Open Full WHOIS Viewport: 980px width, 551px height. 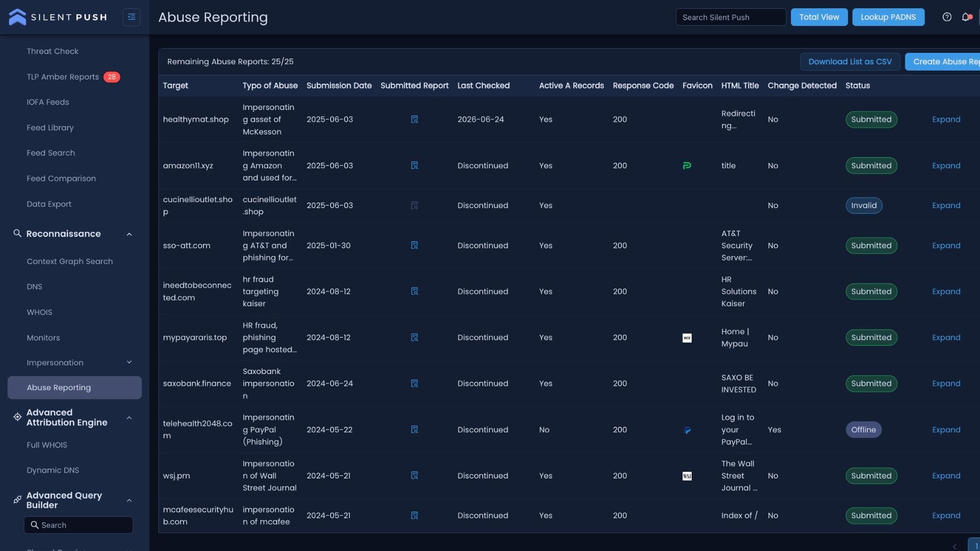(47, 445)
